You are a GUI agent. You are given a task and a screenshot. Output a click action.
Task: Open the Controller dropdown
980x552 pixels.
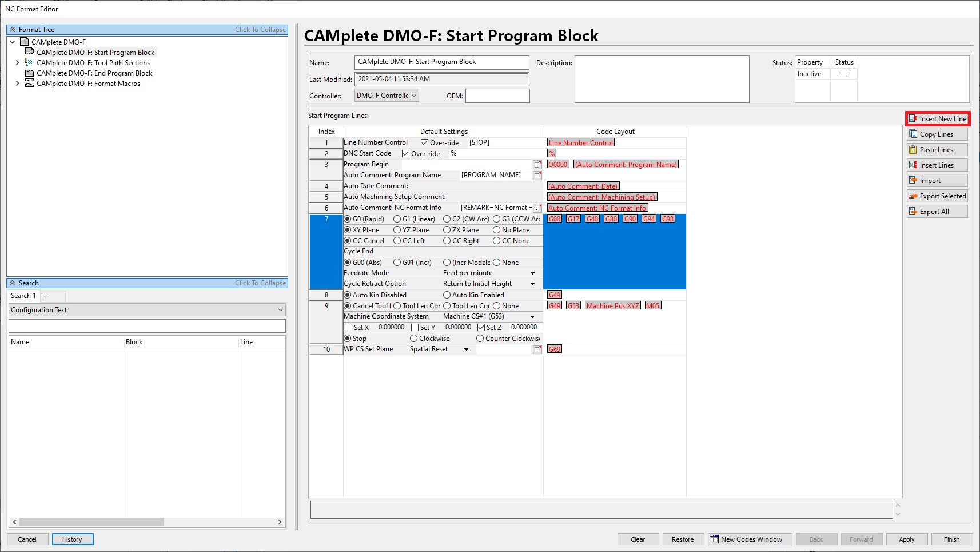387,96
